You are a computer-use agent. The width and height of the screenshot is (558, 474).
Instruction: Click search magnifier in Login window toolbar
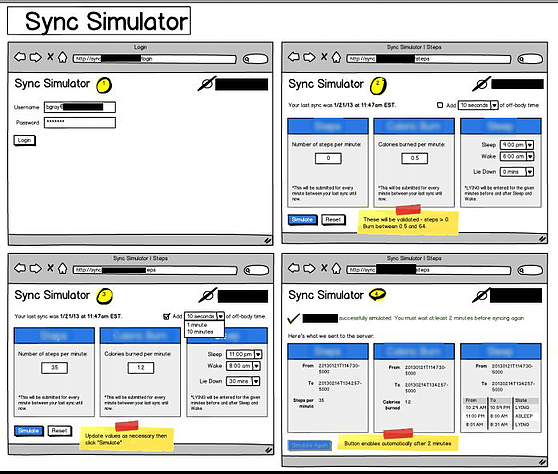247,59
